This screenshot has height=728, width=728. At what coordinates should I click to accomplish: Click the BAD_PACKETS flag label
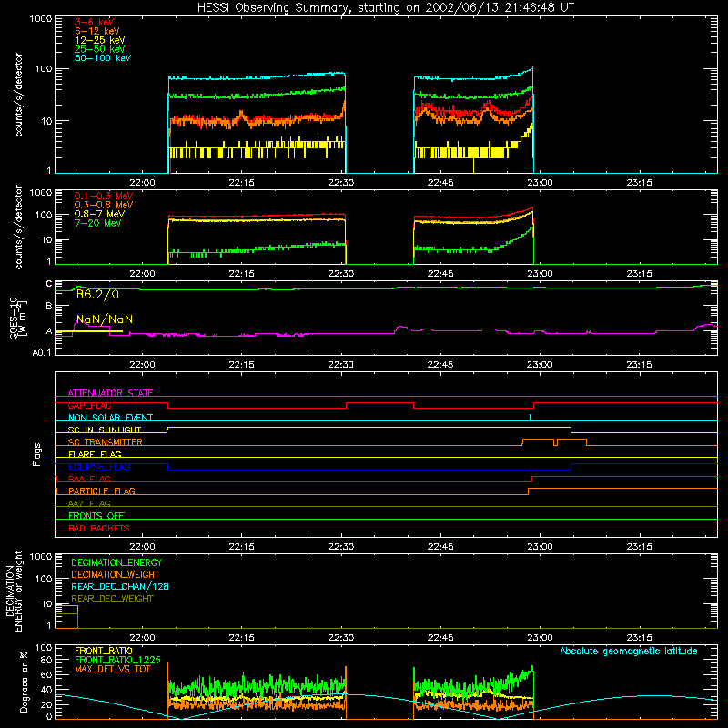coord(99,528)
